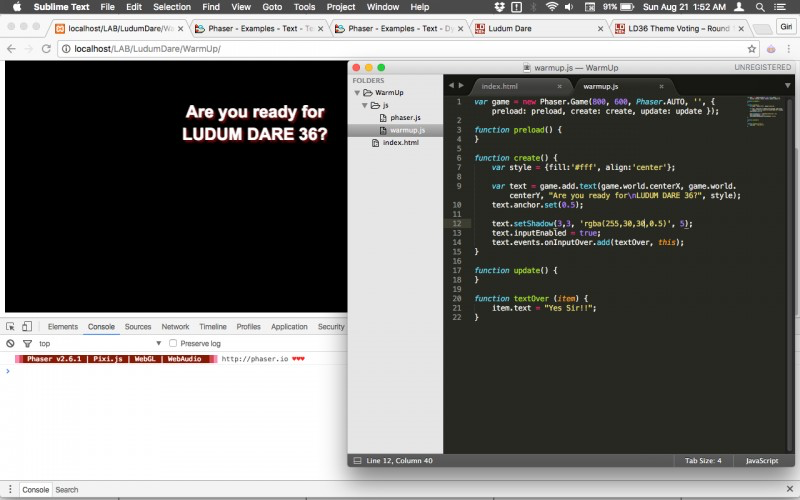Viewport: 800px width, 500px height.
Task: Open JavaScript syntax selector in status bar
Action: coord(762,461)
